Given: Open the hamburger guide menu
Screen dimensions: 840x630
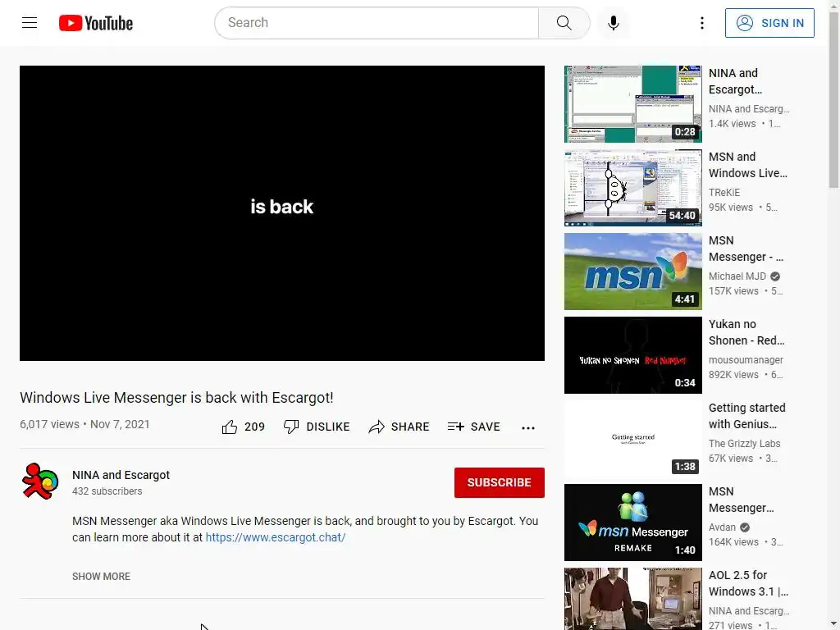Looking at the screenshot, I should tap(30, 22).
